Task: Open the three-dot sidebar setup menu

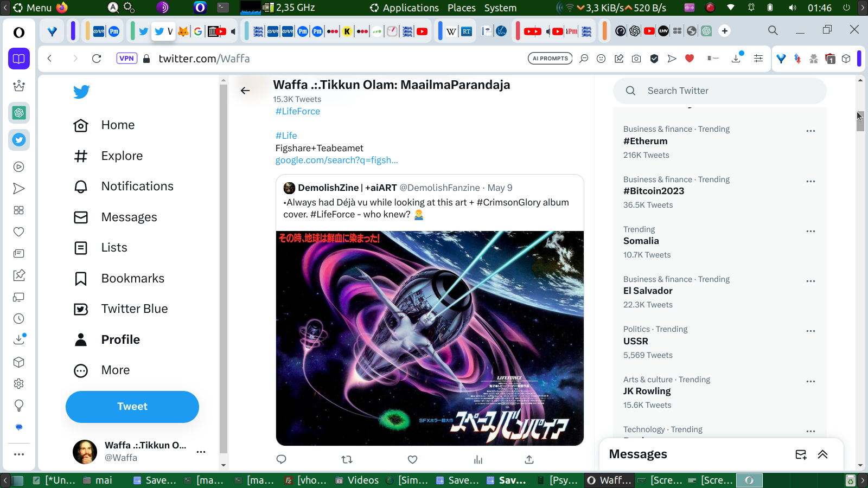Action: pos(19,454)
